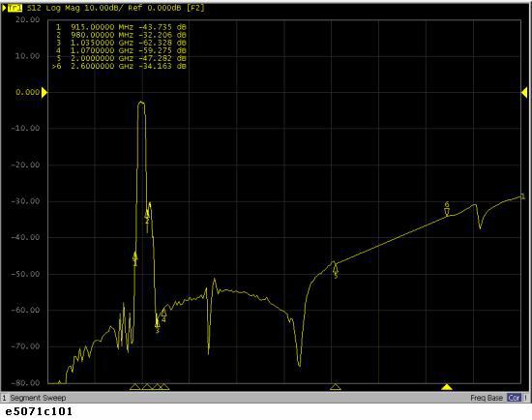Click the S12 Log Mag trace title

[53, 8]
